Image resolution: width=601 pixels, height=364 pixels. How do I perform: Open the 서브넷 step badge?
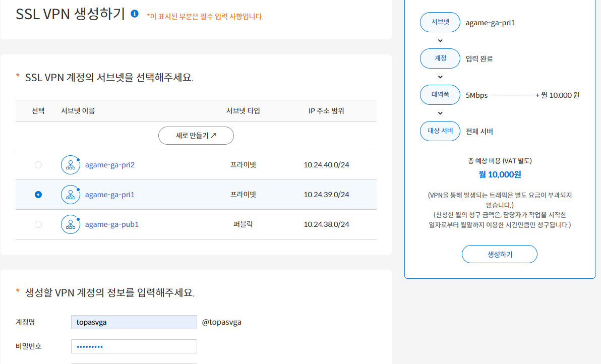click(440, 22)
